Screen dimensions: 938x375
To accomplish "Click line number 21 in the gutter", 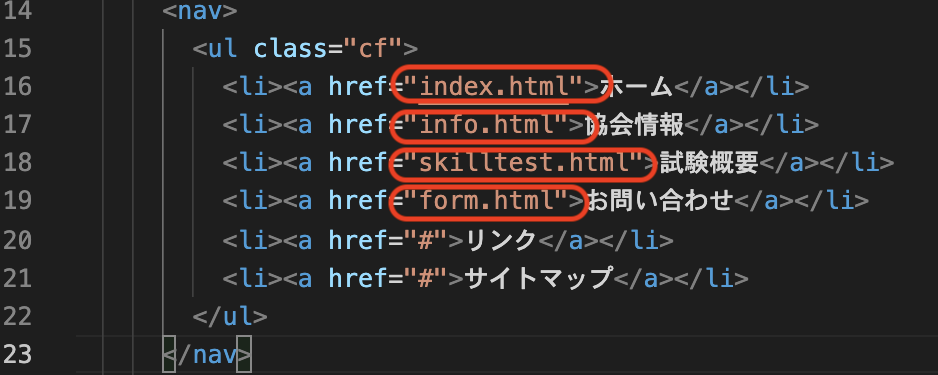I will [x=16, y=278].
